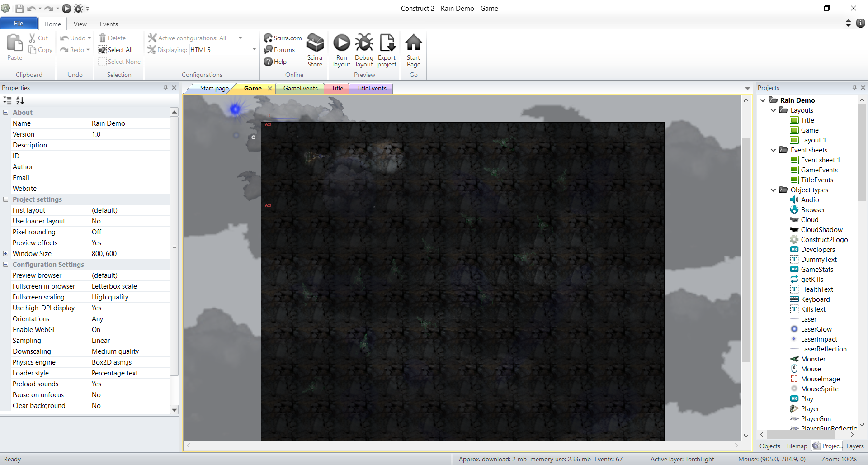The width and height of the screenshot is (868, 465).
Task: Open the Layout 1 layout item
Action: pyautogui.click(x=808, y=140)
